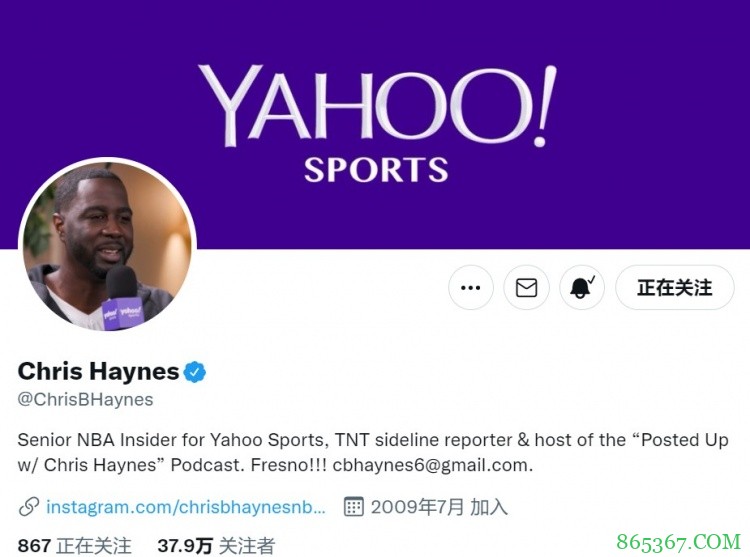Open the 37.9万 关注者 followers list
The image size is (750, 557).
[x=216, y=546]
